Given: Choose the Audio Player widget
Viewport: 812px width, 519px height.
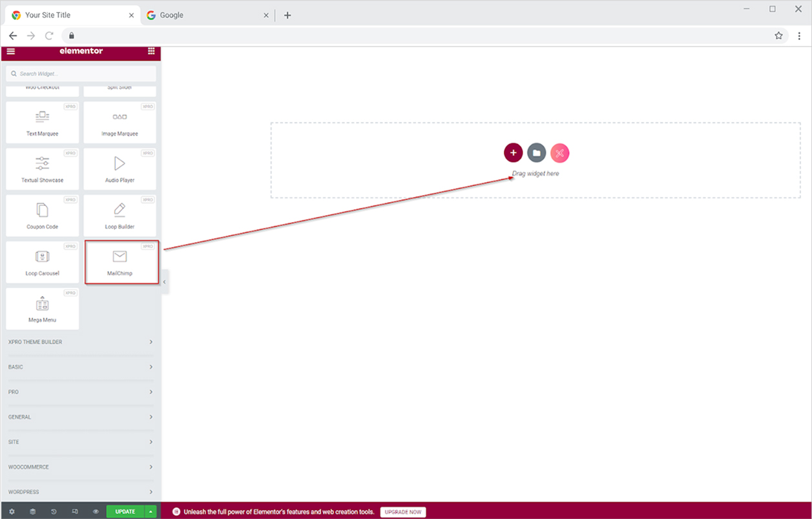Looking at the screenshot, I should coord(120,168).
